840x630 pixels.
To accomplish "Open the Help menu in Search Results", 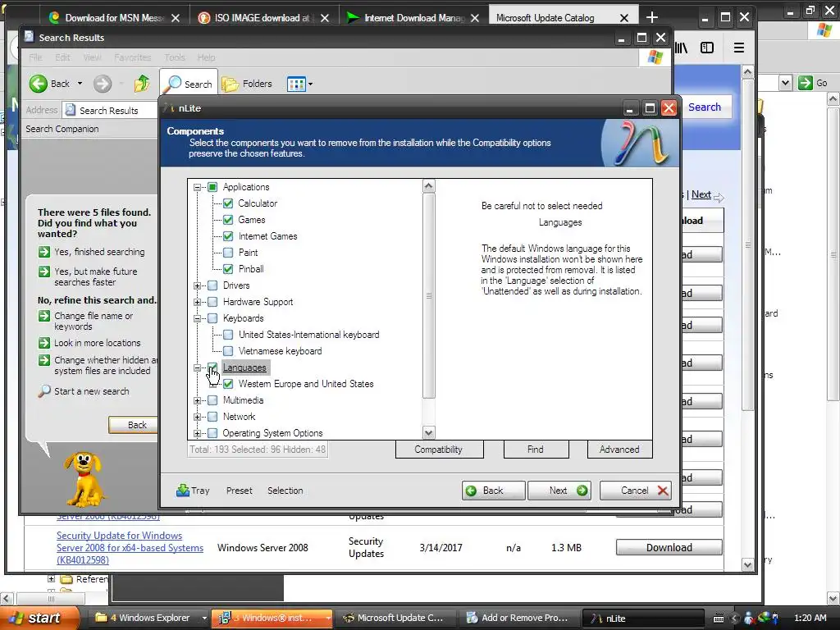I will [206, 57].
